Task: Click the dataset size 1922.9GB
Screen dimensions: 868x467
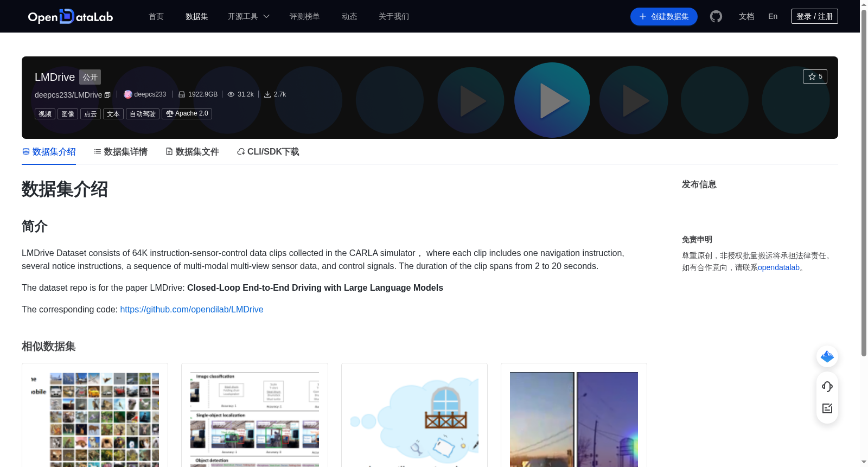Action: [198, 94]
